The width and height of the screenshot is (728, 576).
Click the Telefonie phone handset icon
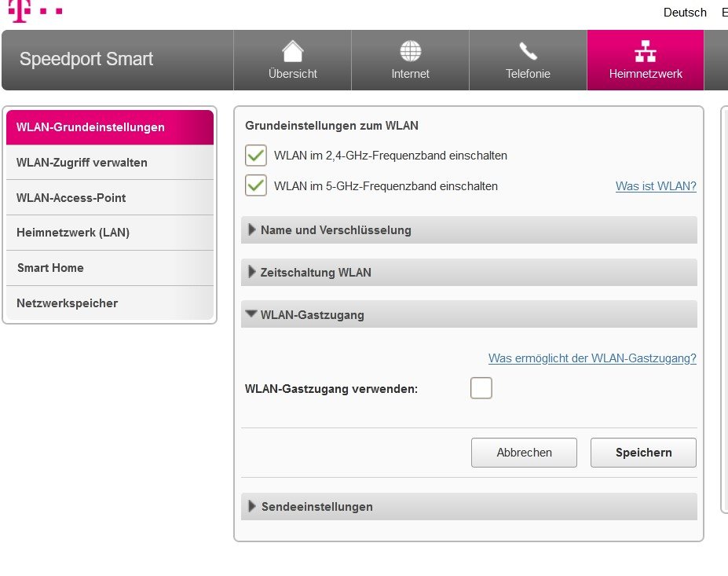(x=528, y=51)
